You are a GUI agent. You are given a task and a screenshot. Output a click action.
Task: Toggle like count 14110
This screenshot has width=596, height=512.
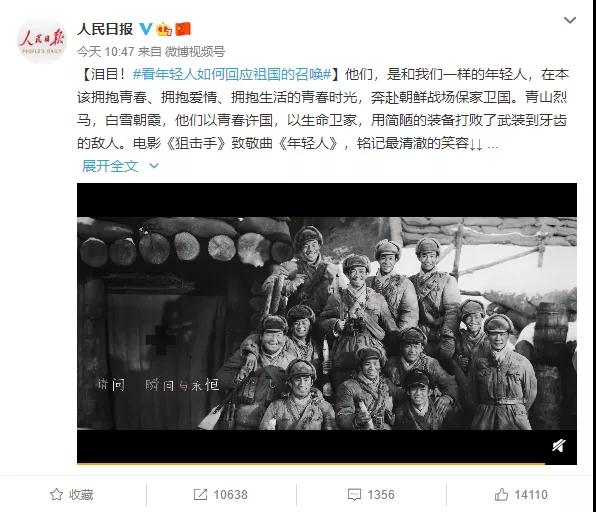(x=521, y=495)
